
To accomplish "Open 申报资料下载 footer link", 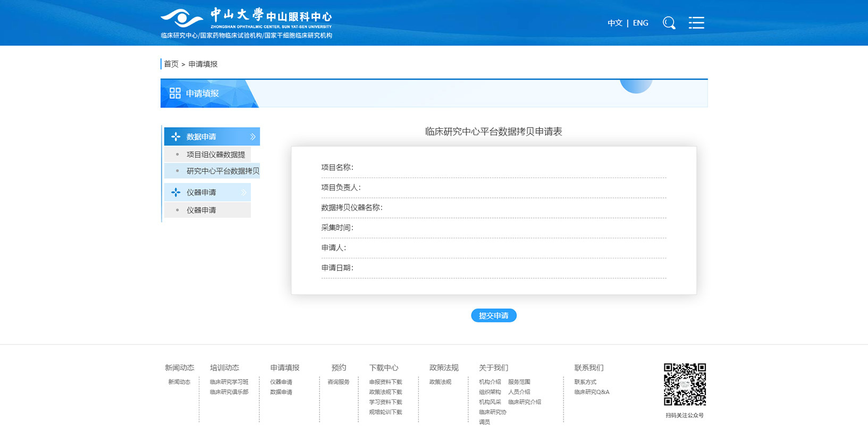I will click(x=385, y=382).
